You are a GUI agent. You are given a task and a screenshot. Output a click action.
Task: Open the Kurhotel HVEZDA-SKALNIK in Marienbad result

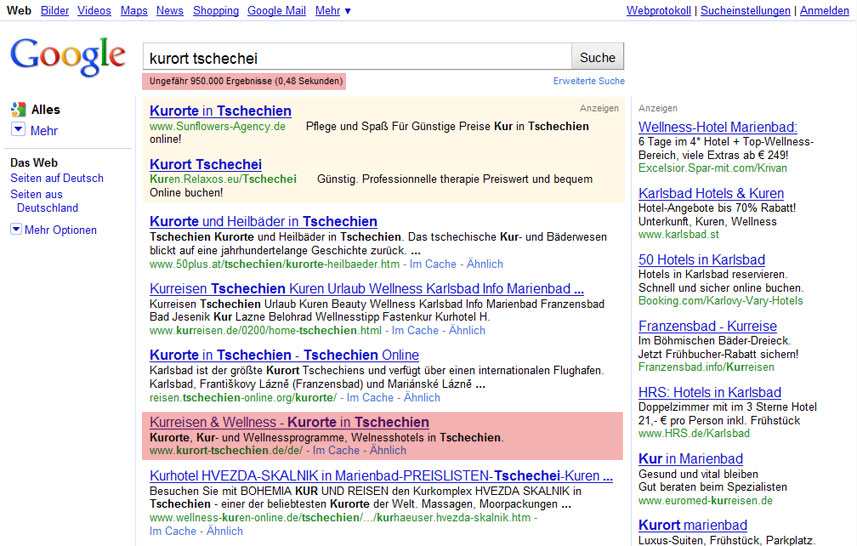pos(381,475)
